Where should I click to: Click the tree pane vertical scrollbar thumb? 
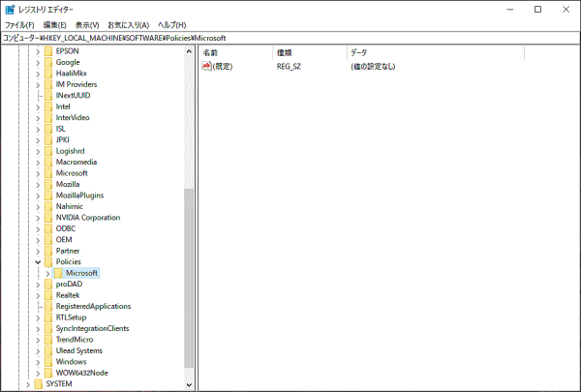tap(189, 278)
